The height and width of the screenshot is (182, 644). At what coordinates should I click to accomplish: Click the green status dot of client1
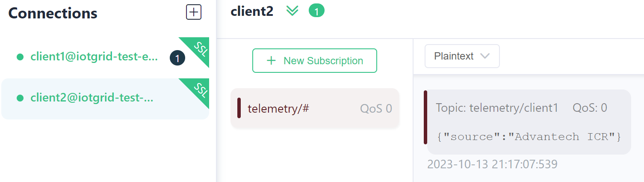(20, 57)
